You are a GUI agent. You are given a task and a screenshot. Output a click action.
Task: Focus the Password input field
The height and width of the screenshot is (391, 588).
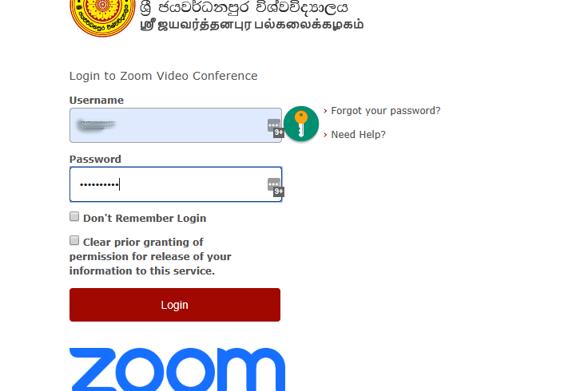click(176, 184)
